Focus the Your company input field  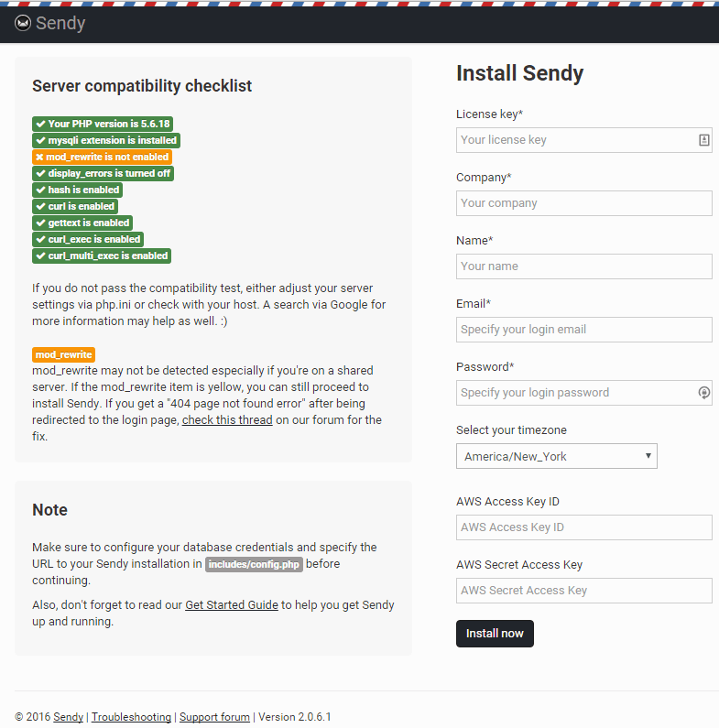pos(583,203)
